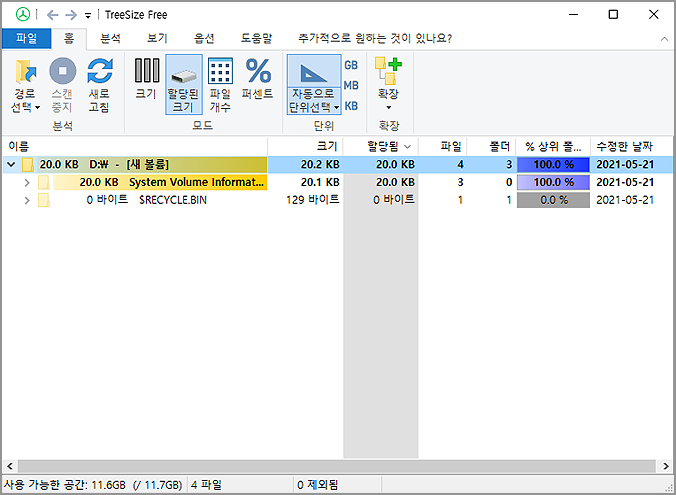Switch to the 보기 ribbon tab
Screen dimensions: 676x495
(157, 38)
